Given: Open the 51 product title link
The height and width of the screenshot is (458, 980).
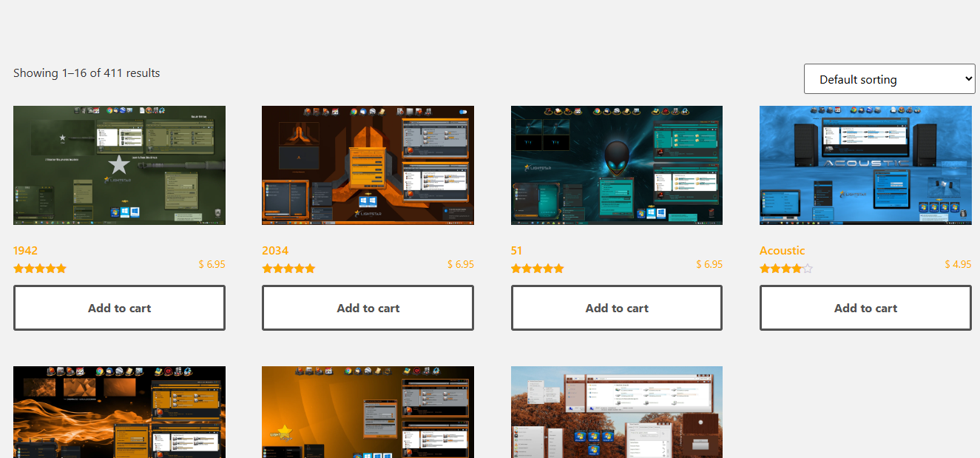Looking at the screenshot, I should click(x=516, y=250).
